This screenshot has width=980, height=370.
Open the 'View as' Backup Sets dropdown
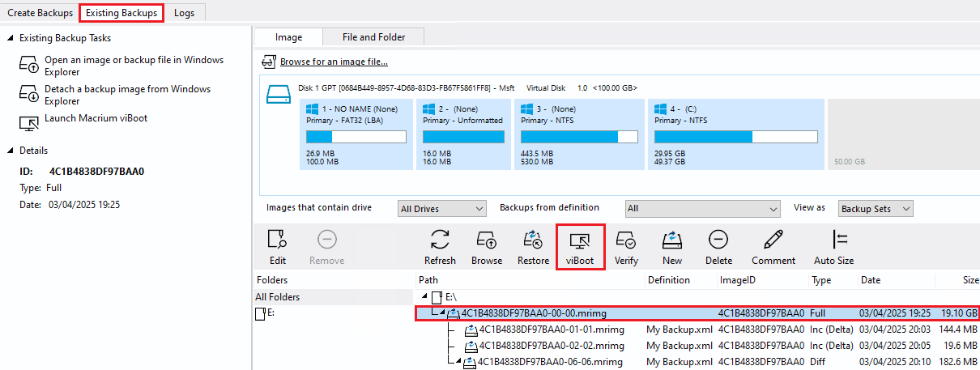(x=876, y=209)
